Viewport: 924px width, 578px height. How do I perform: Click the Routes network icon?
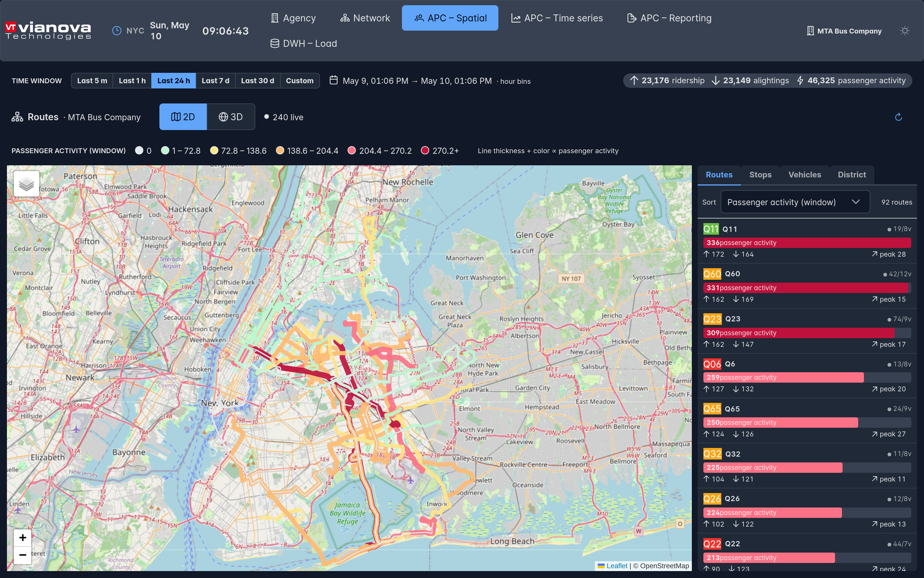(17, 117)
